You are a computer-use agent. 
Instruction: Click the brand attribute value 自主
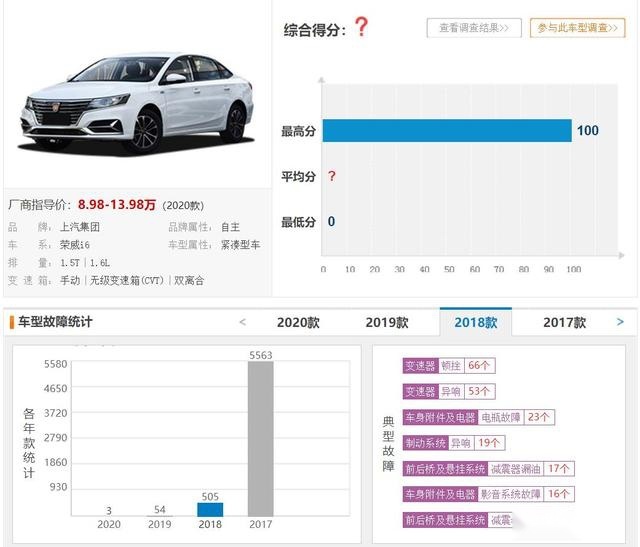point(231,227)
